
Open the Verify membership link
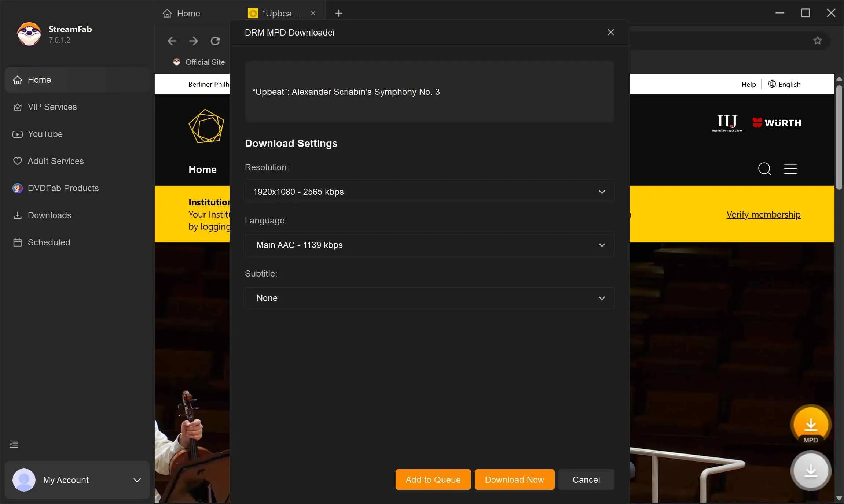[x=763, y=214]
